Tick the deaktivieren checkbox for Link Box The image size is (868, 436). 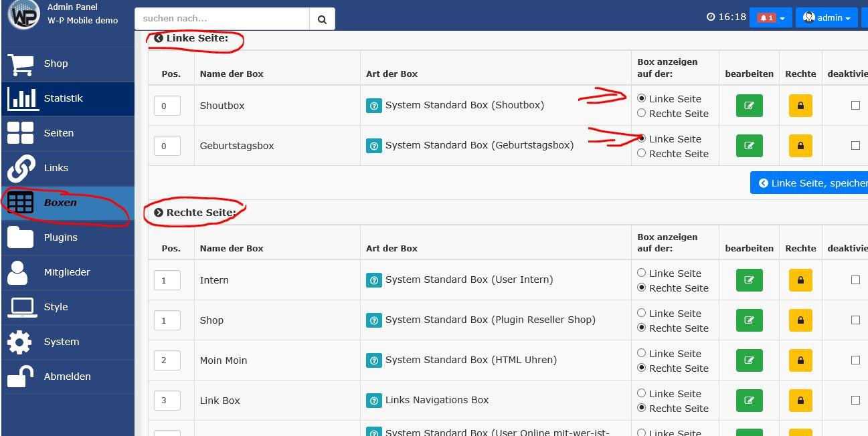tap(855, 401)
